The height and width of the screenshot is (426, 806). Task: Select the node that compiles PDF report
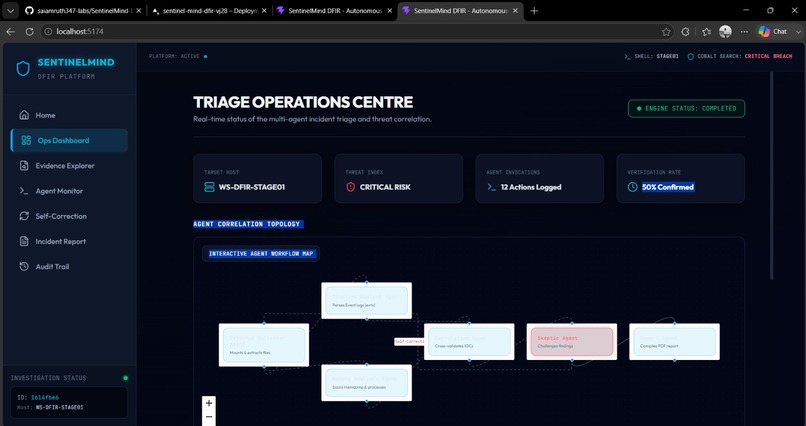(674, 342)
